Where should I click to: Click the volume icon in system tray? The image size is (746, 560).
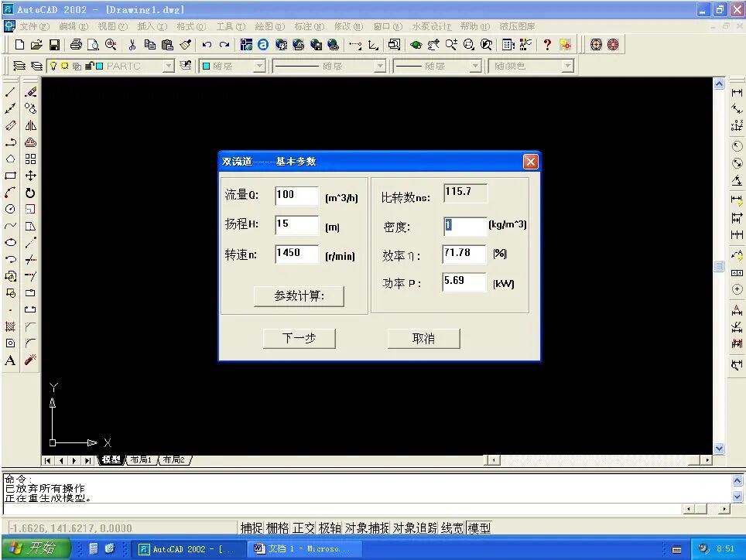(703, 548)
